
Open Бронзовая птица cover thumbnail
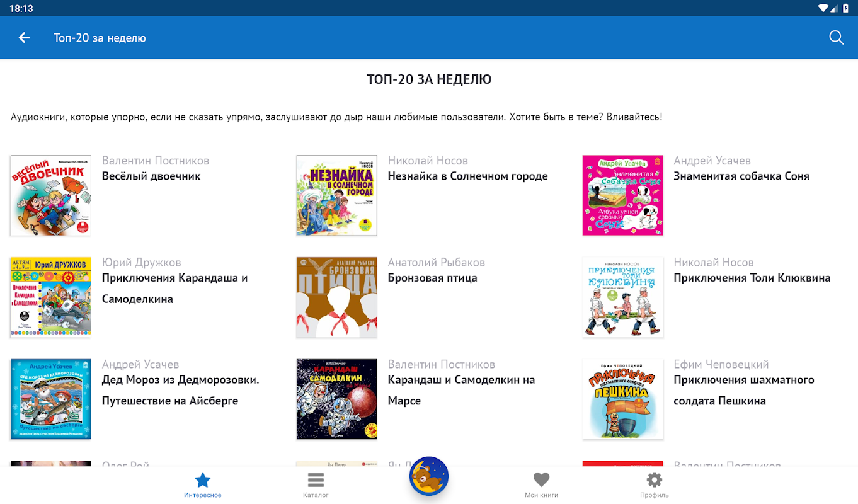[x=337, y=297]
